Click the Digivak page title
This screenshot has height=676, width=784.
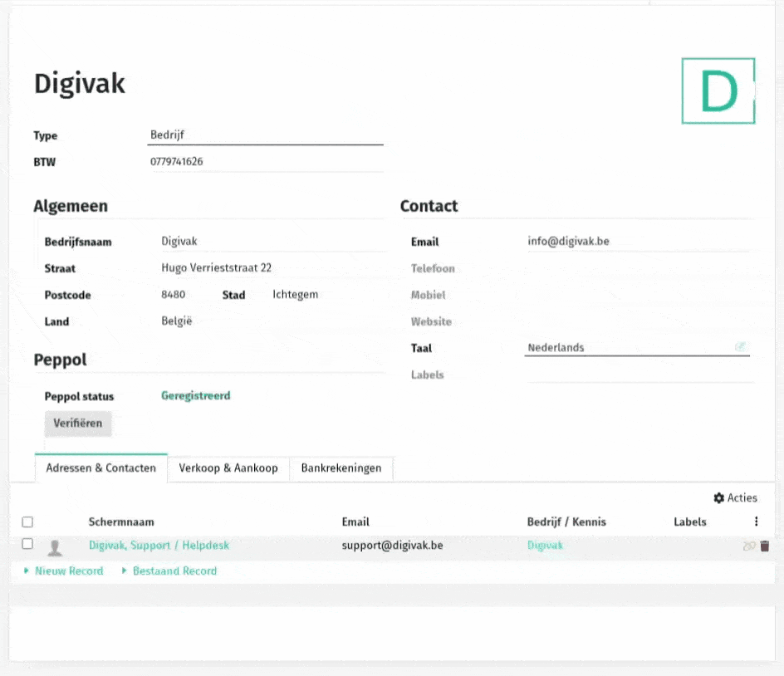coord(80,83)
